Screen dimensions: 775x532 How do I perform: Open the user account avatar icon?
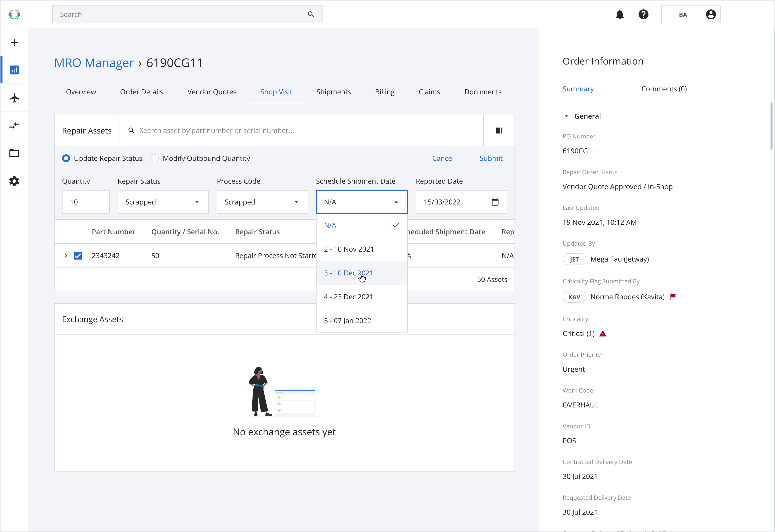(711, 14)
